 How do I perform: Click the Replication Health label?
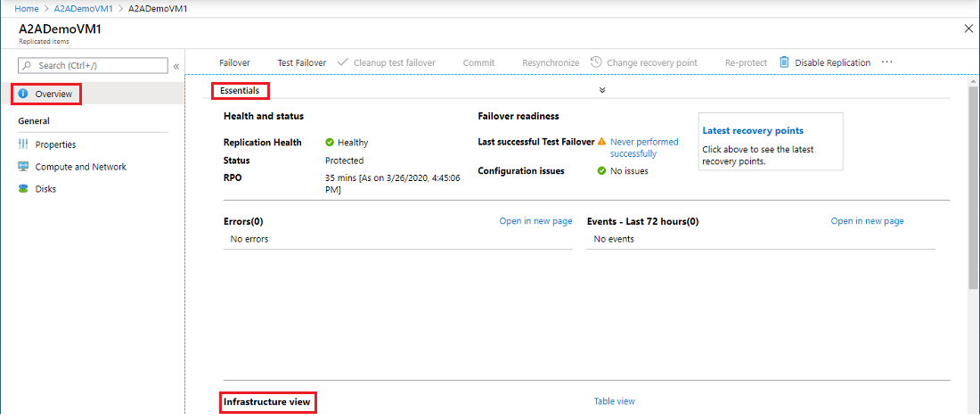(x=263, y=142)
